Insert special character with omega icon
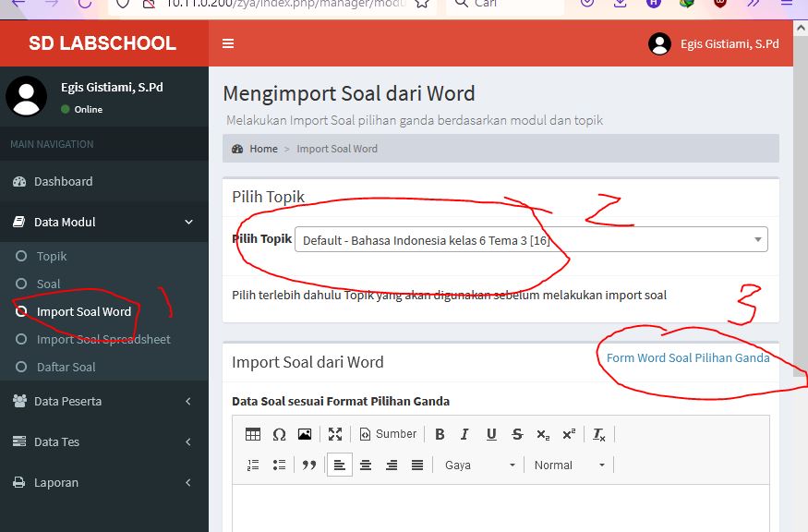Screen dimensions: 808x532 (x=279, y=434)
